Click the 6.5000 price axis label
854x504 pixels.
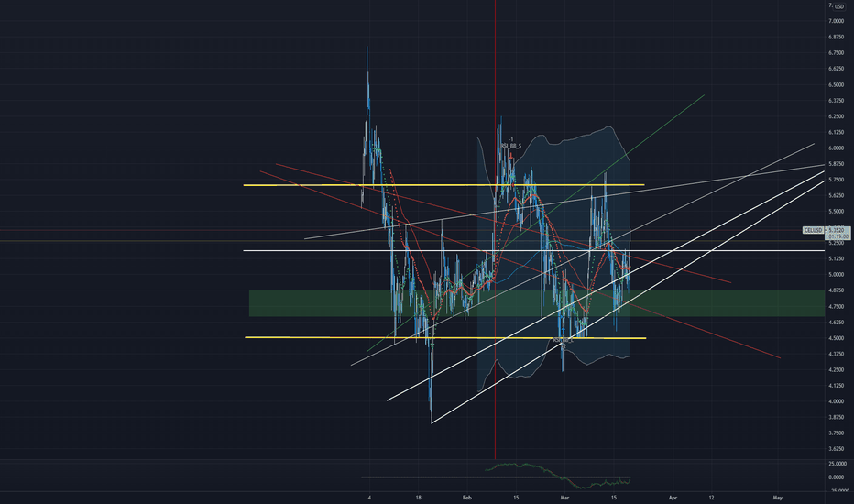[836, 84]
